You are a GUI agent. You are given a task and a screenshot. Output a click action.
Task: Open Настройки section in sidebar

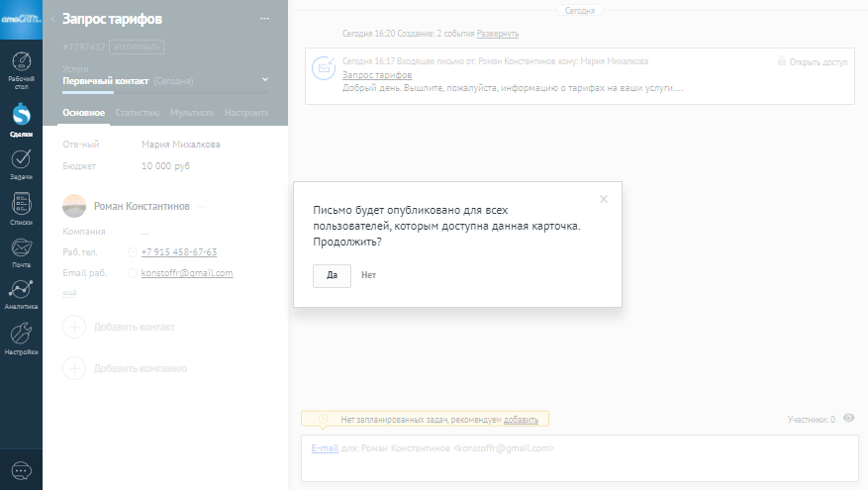click(21, 338)
